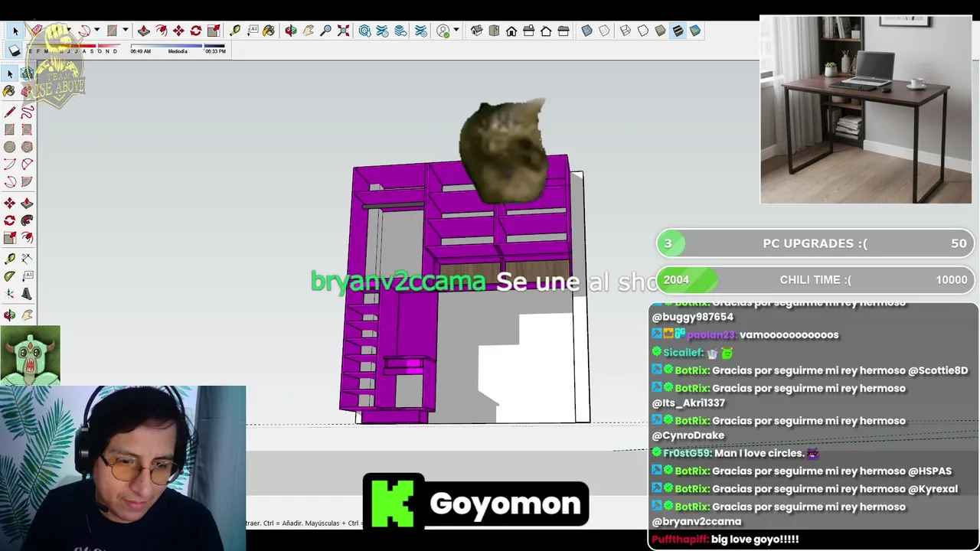This screenshot has width=980, height=551.
Task: Click the streamer webcam feed
Action: [x=122, y=468]
